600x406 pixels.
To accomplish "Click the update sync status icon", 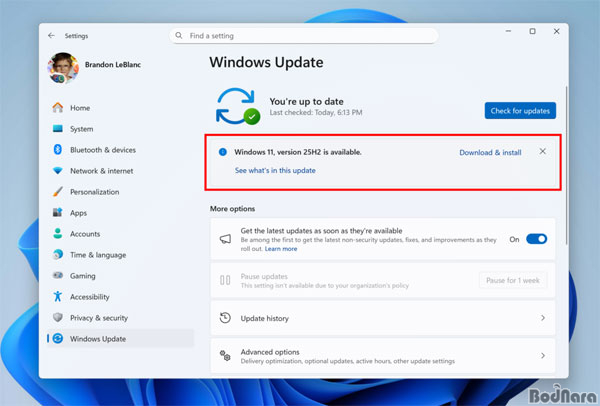I will [x=238, y=107].
